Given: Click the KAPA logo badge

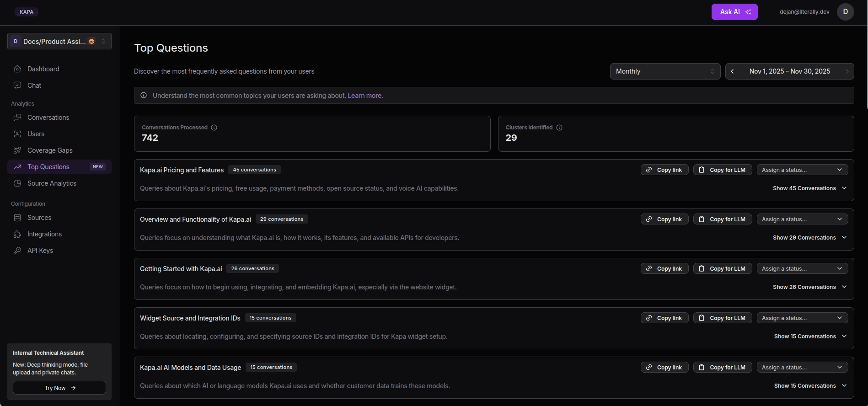Looking at the screenshot, I should [x=27, y=12].
